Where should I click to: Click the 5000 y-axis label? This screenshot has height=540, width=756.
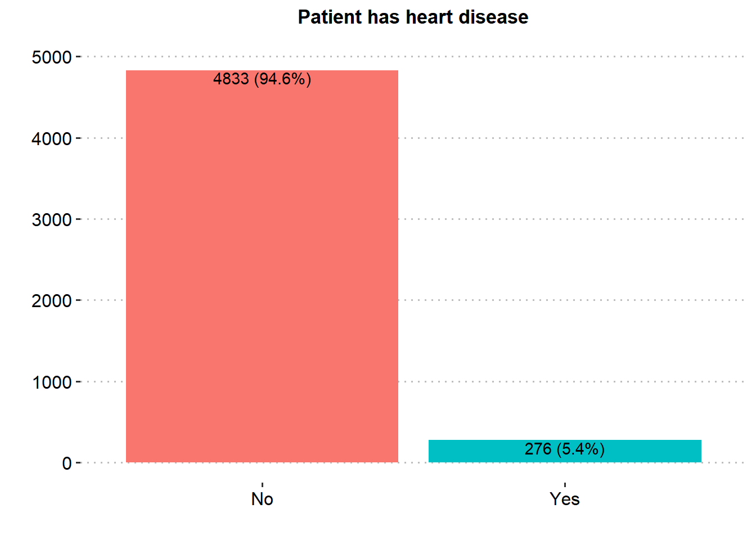coord(52,57)
